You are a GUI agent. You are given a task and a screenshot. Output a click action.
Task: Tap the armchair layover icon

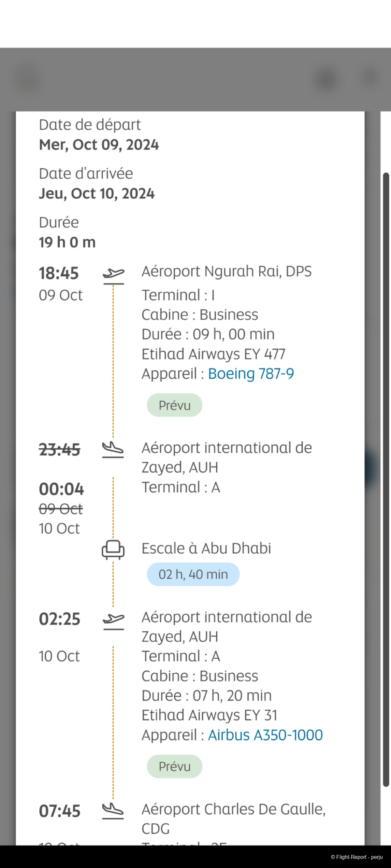[x=113, y=549]
